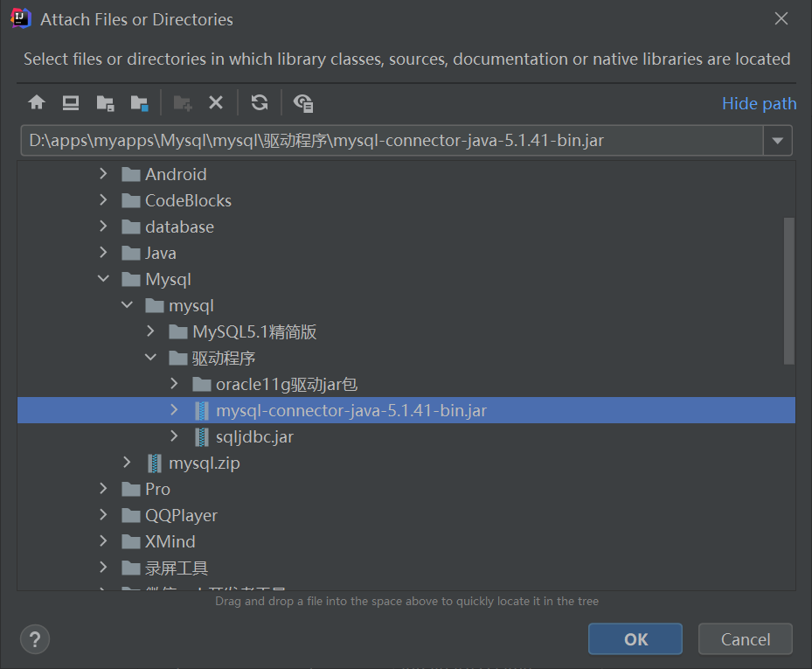The width and height of the screenshot is (812, 669).
Task: Expand the XMind folder
Action: coord(103,541)
